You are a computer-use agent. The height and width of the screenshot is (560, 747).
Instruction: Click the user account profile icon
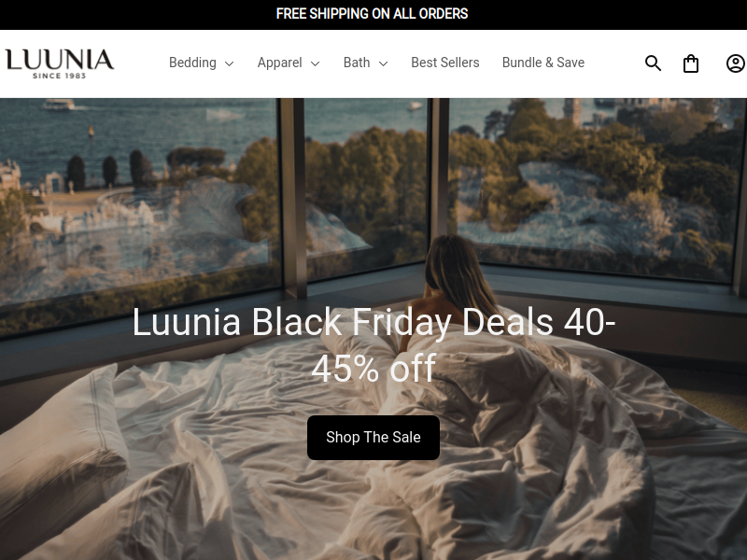(736, 63)
